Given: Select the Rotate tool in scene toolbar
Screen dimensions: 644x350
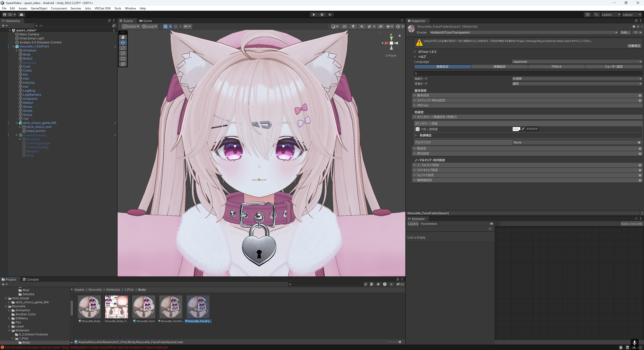Looking at the screenshot, I should click(x=123, y=48).
